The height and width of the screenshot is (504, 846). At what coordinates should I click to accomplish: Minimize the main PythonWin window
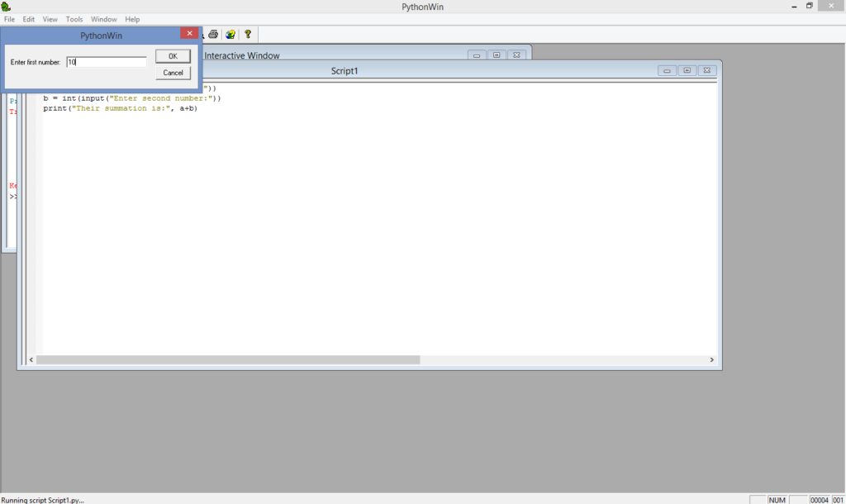click(794, 7)
